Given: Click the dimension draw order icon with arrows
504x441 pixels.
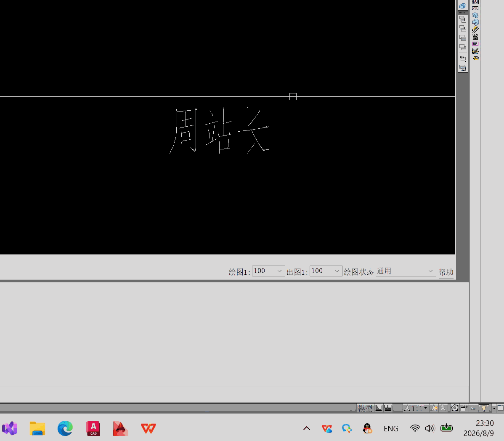Looking at the screenshot, I should tap(462, 68).
